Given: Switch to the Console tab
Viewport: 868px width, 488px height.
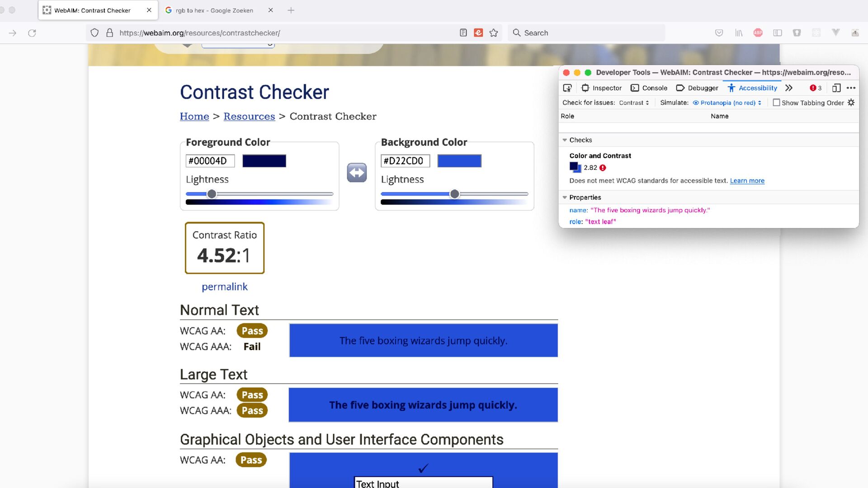Looking at the screenshot, I should point(649,88).
